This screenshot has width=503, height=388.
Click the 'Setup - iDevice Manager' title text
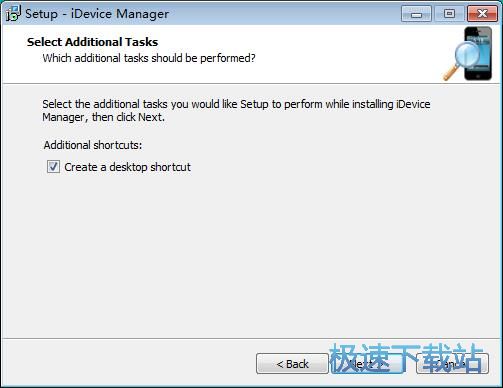coord(97,14)
